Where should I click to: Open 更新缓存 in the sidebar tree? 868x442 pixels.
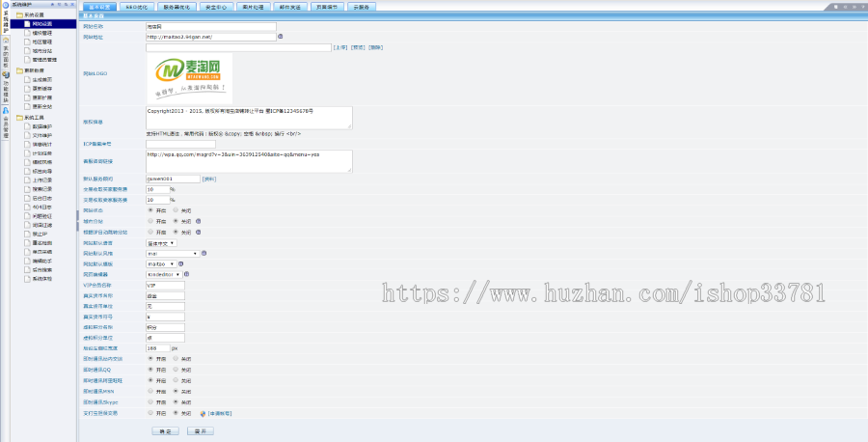[42, 89]
